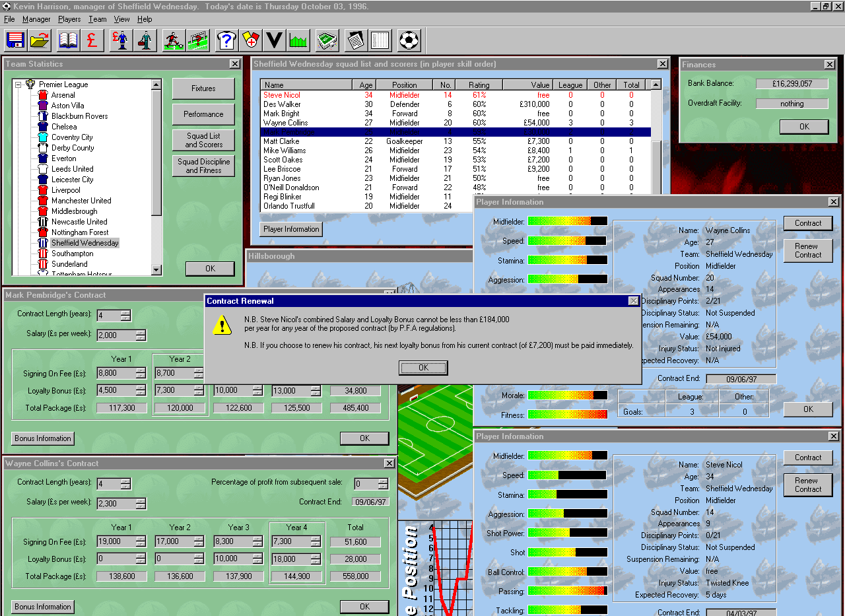Click the red pound sign finances icon

(x=92, y=40)
